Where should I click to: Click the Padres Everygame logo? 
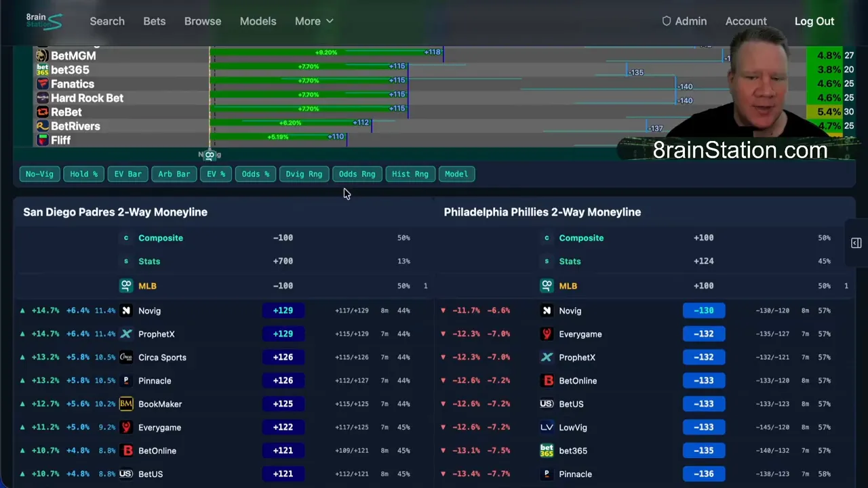126,428
